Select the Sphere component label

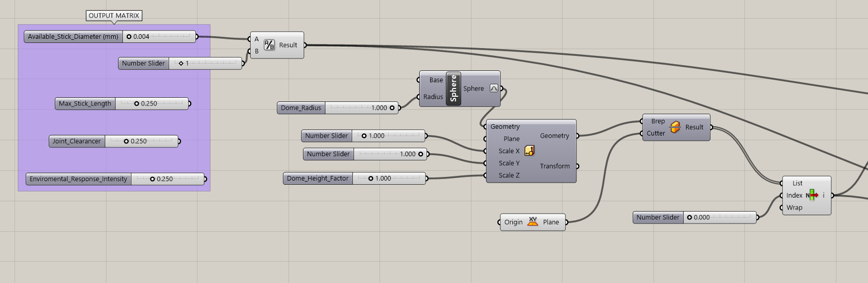pos(453,88)
